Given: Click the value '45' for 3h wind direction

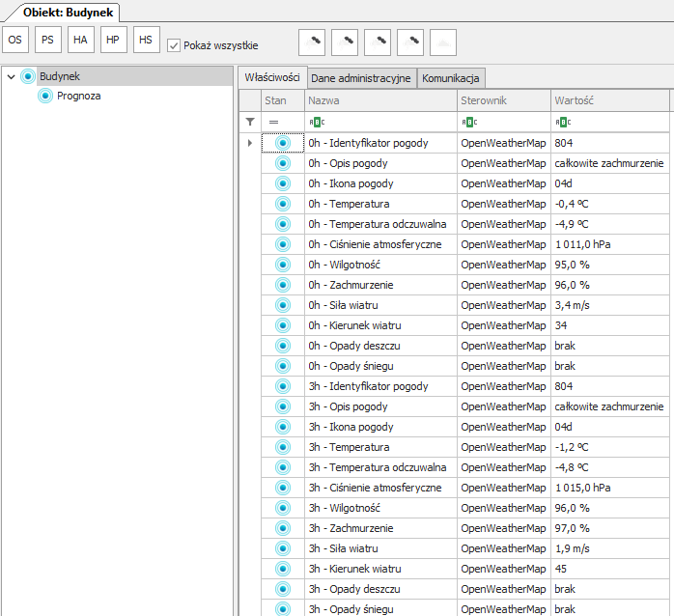Looking at the screenshot, I should click(560, 569).
